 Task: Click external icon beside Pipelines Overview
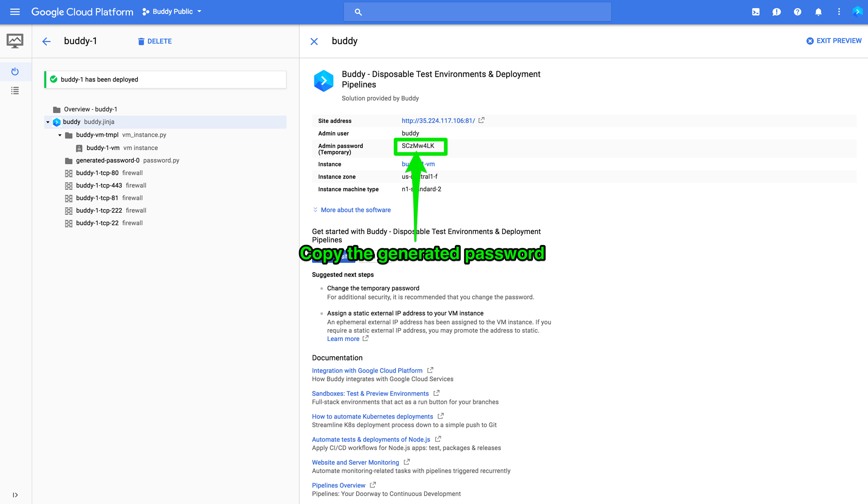[x=373, y=485]
